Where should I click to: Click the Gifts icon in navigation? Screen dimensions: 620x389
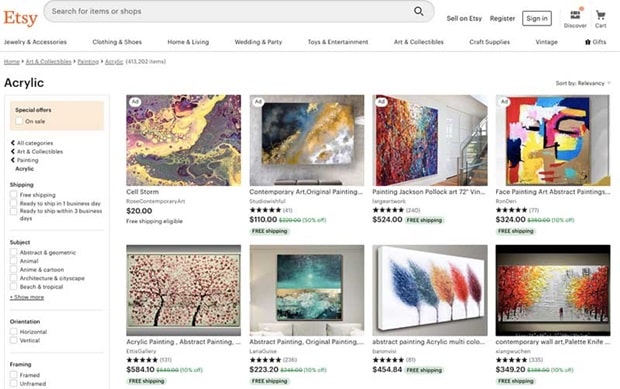(x=588, y=42)
